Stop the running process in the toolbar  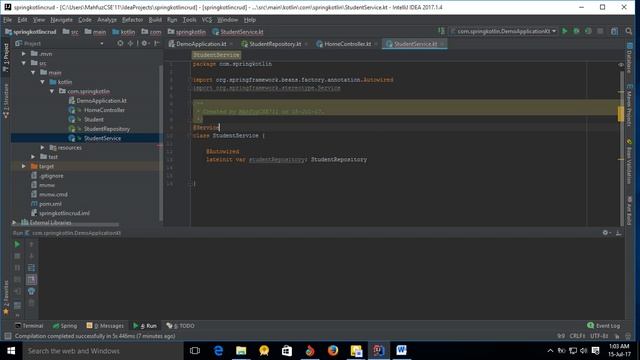600,31
